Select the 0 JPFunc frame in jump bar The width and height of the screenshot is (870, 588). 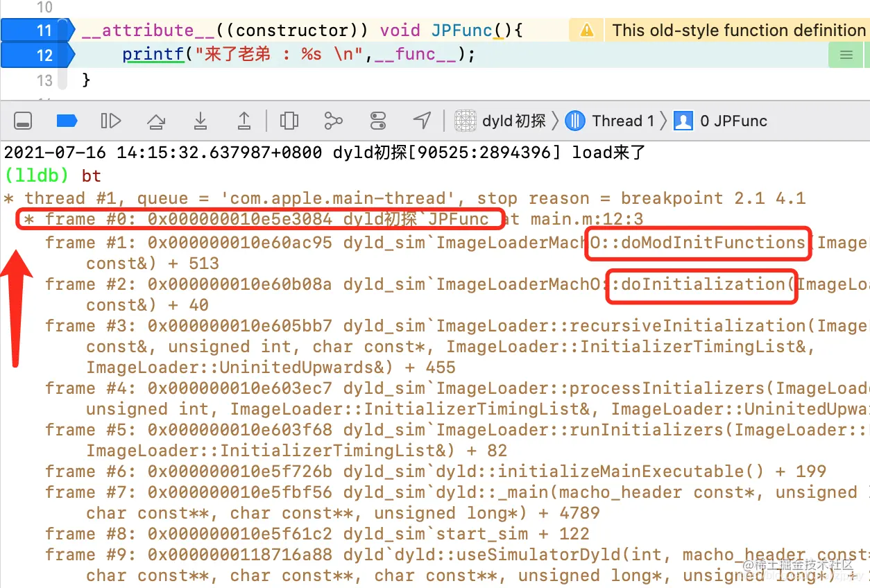[x=721, y=121]
